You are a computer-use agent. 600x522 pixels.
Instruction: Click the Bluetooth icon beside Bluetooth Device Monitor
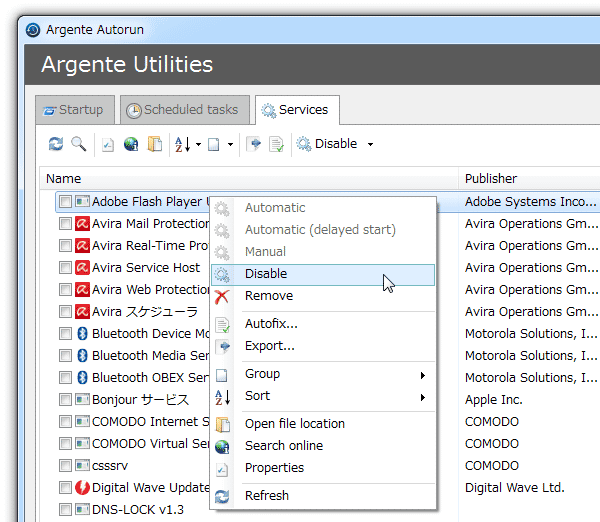click(82, 334)
